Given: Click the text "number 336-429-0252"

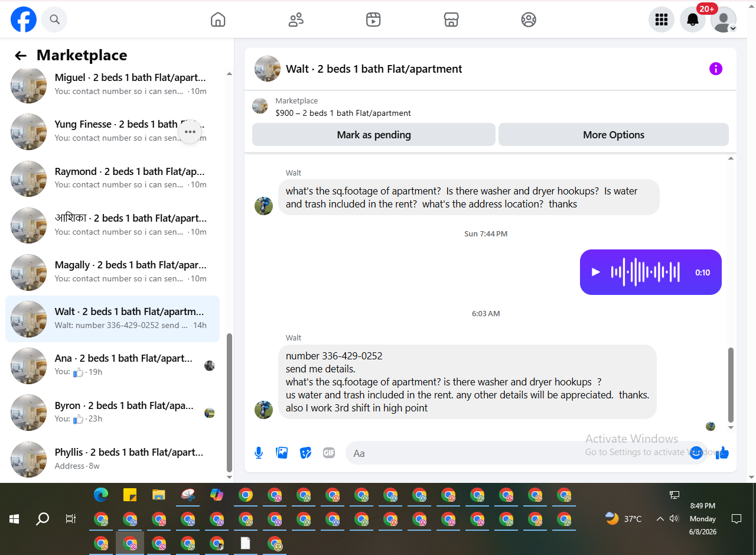Looking at the screenshot, I should 334,356.
